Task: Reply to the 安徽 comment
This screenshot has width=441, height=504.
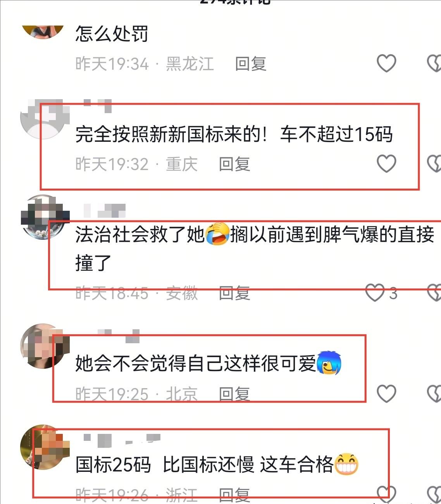Action: point(234,293)
